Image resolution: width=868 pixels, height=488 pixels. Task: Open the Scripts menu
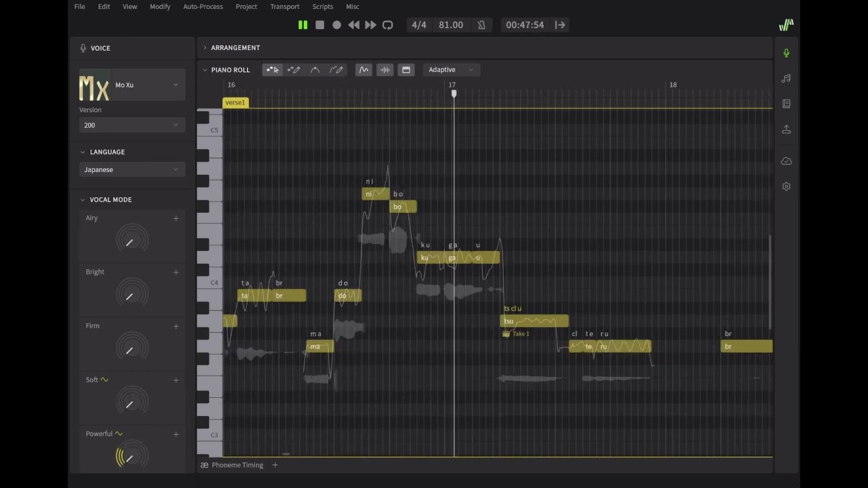(323, 6)
